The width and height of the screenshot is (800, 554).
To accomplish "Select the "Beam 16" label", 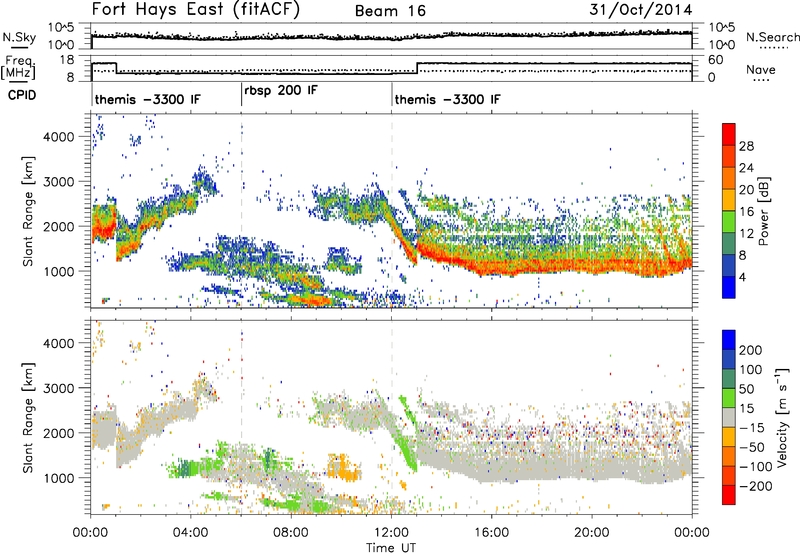I will click(390, 11).
